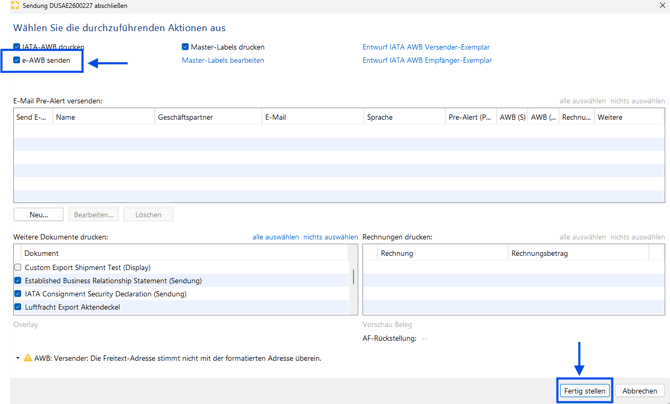Image resolution: width=670 pixels, height=404 pixels.
Task: Click the Fertig stellen button
Action: pos(585,391)
